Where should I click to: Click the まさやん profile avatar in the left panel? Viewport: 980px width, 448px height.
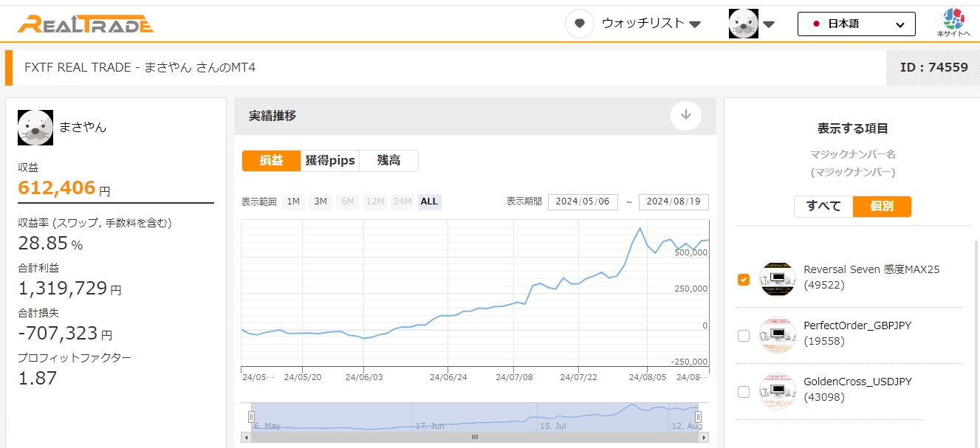coord(35,128)
